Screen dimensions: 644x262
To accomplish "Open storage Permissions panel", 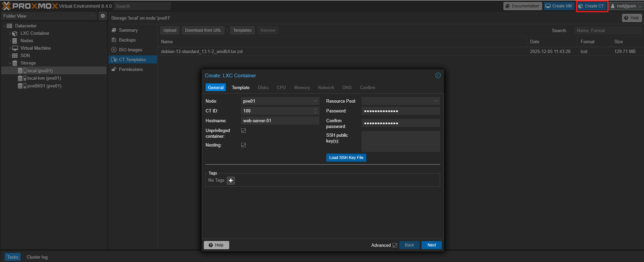I will (x=130, y=69).
